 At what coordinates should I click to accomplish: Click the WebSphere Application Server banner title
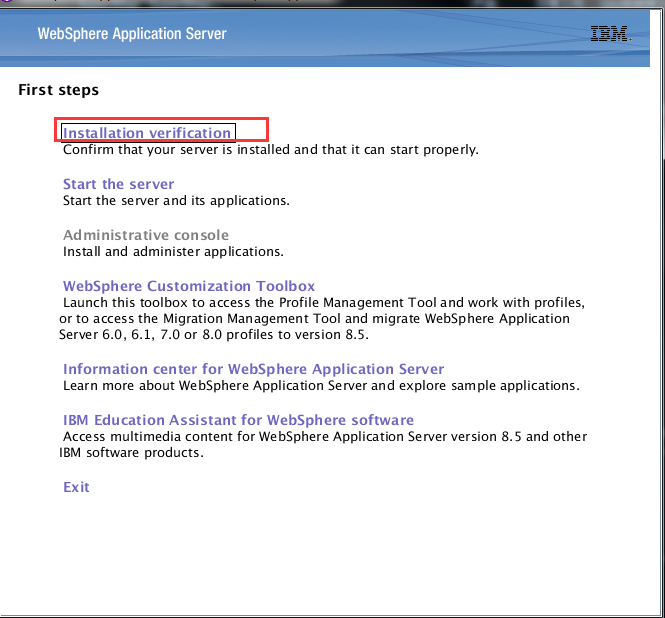point(132,34)
